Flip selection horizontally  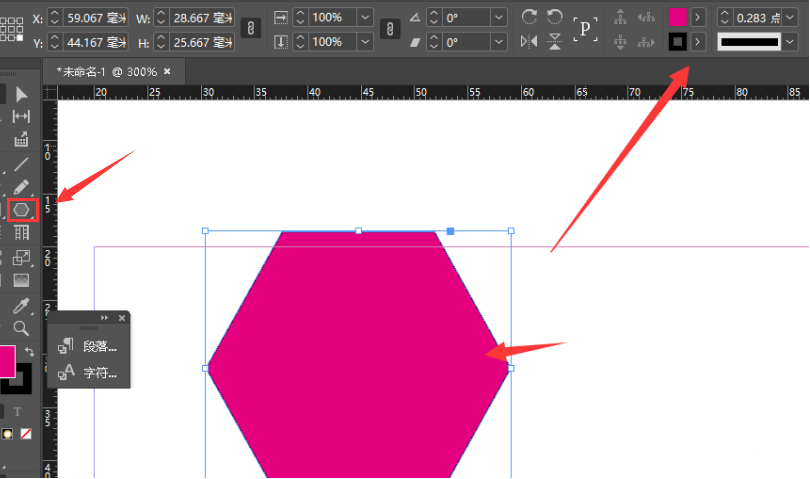pyautogui.click(x=529, y=41)
